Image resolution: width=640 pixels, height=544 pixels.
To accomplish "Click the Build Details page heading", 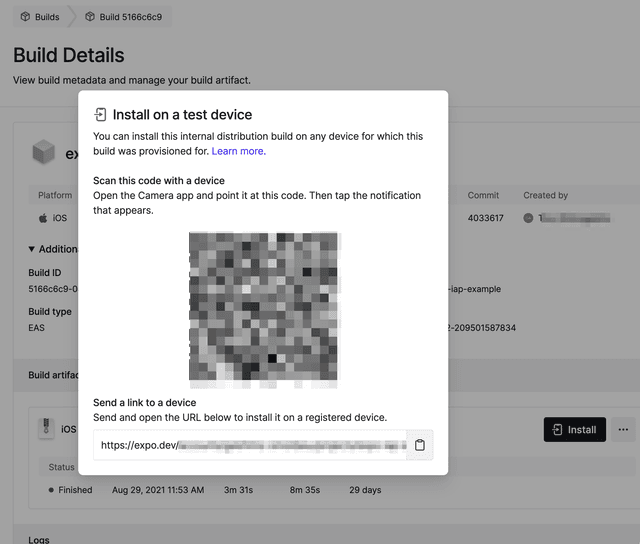I will click(x=69, y=55).
